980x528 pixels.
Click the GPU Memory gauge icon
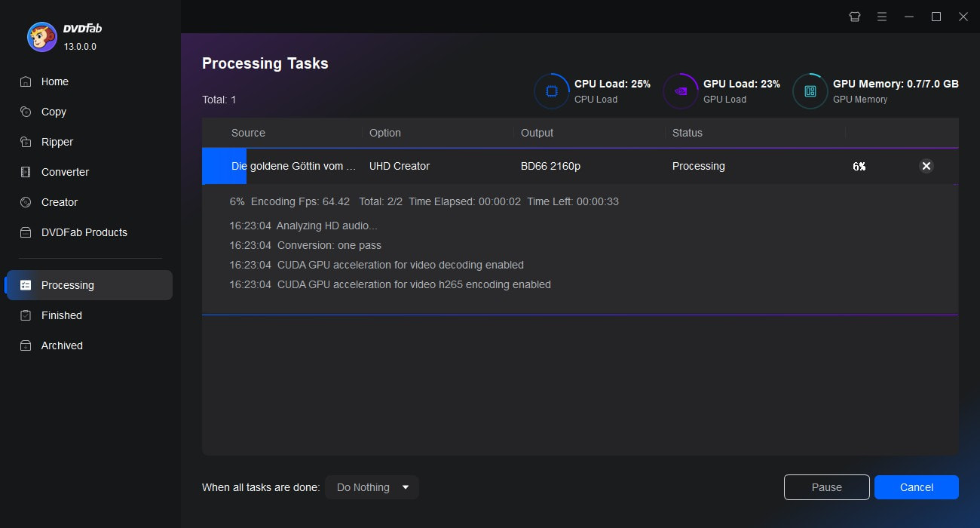click(x=810, y=91)
